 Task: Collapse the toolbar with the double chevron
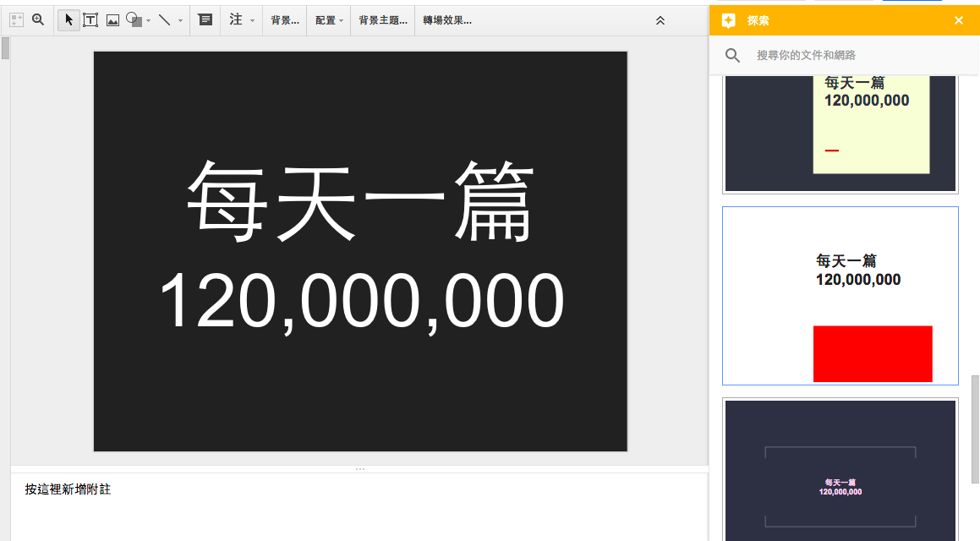tap(660, 20)
